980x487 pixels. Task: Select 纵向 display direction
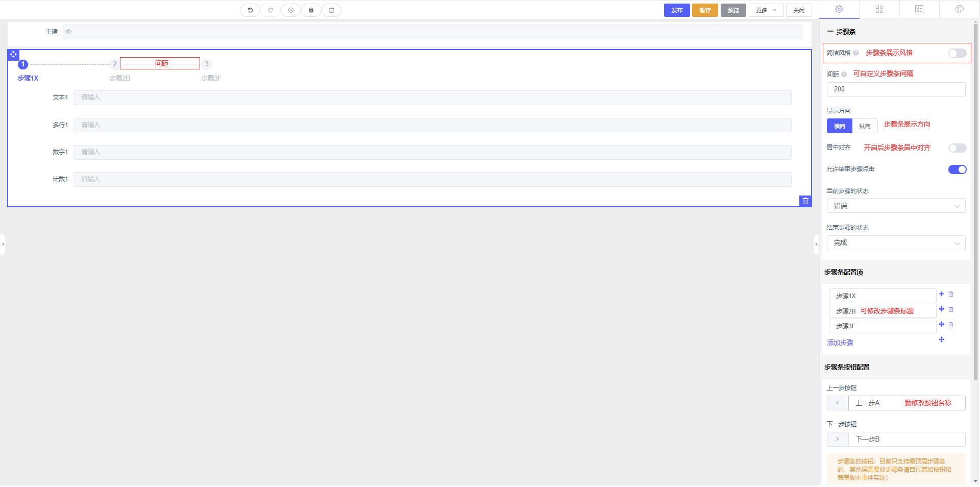tap(865, 126)
